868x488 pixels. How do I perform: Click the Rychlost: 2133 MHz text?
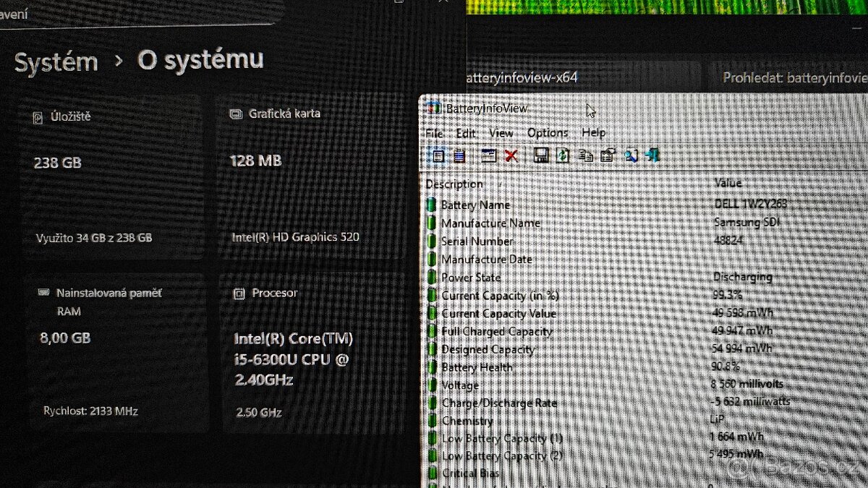coord(90,411)
